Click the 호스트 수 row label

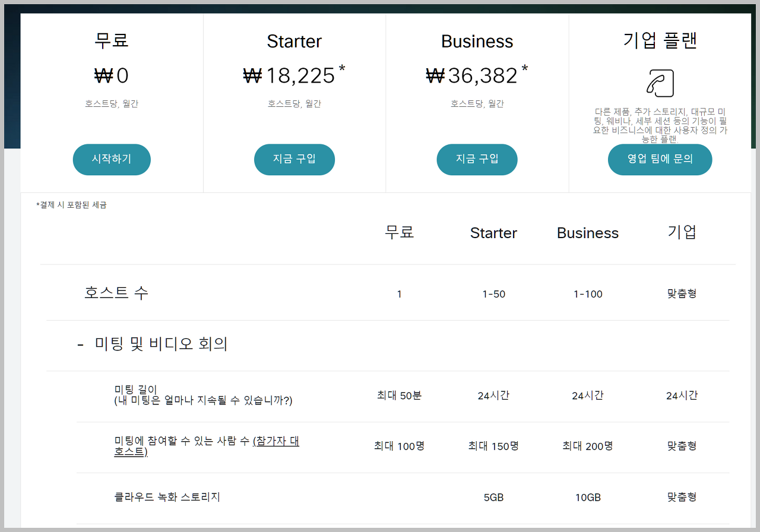pos(116,293)
